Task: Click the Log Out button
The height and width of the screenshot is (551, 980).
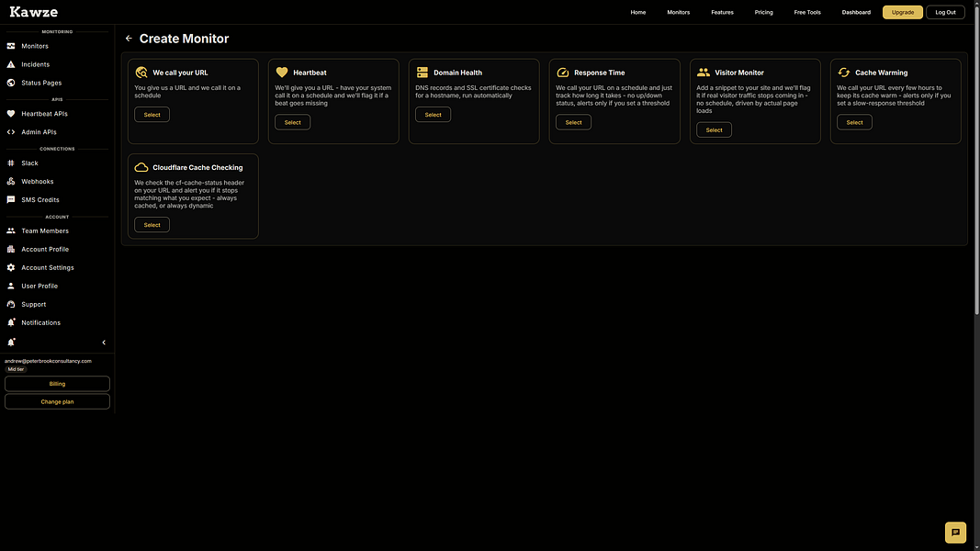Action: (945, 12)
